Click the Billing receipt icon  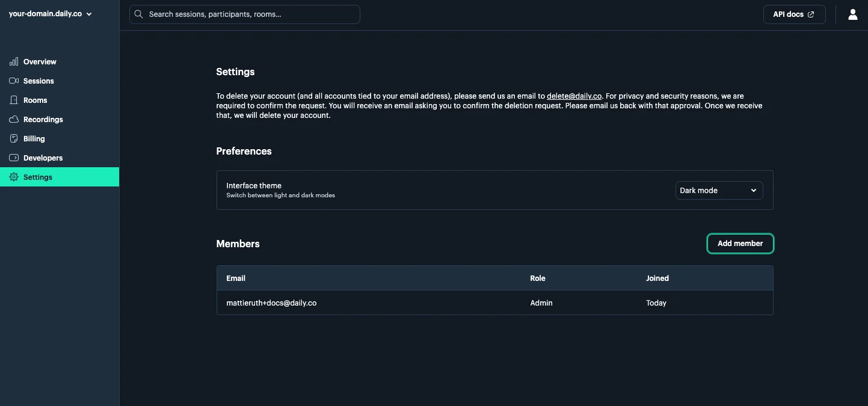14,138
